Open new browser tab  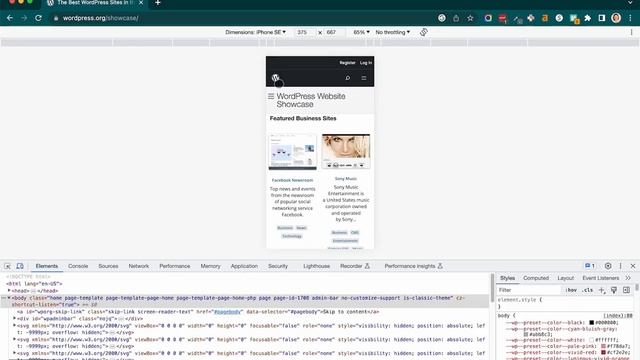(x=158, y=3)
